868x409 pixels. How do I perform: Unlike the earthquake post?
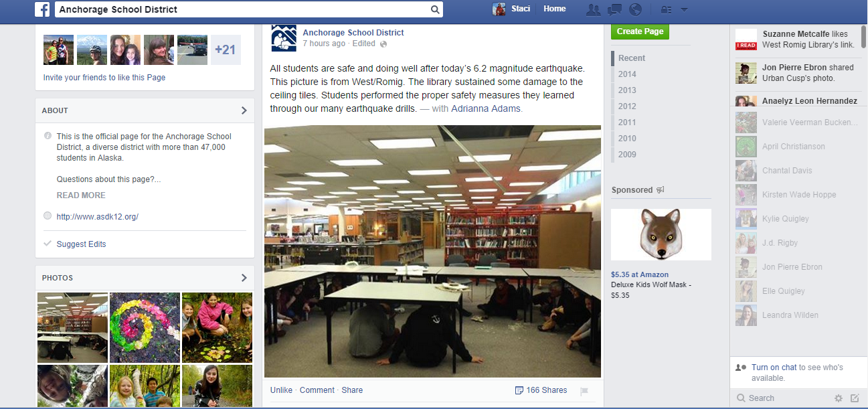(281, 390)
